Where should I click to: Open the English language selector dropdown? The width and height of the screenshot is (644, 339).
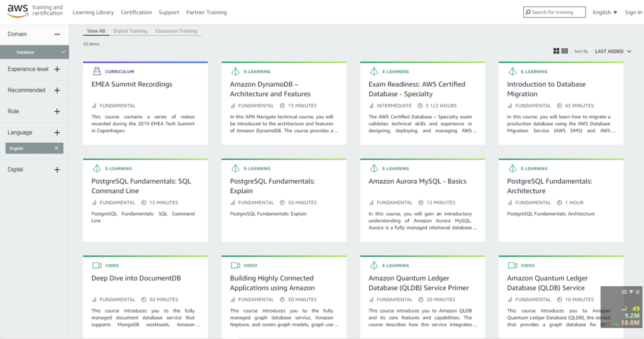(x=604, y=13)
